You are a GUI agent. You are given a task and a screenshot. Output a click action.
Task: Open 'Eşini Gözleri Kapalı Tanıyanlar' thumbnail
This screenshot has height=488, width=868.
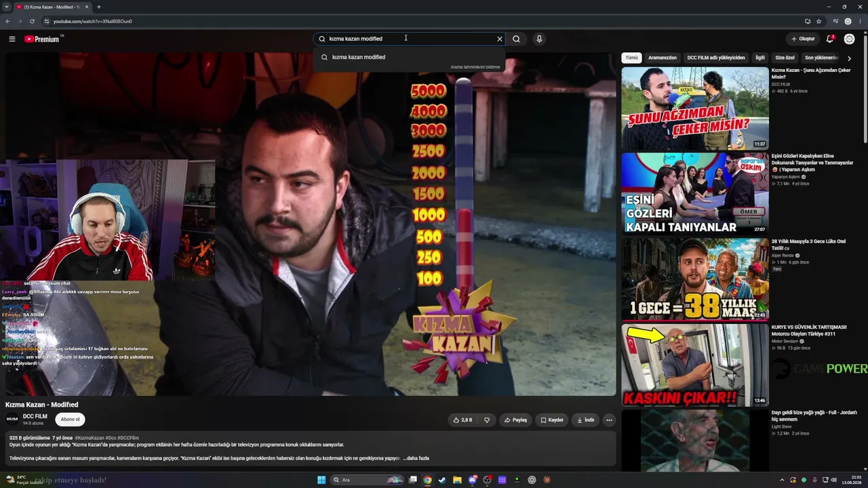tap(695, 193)
